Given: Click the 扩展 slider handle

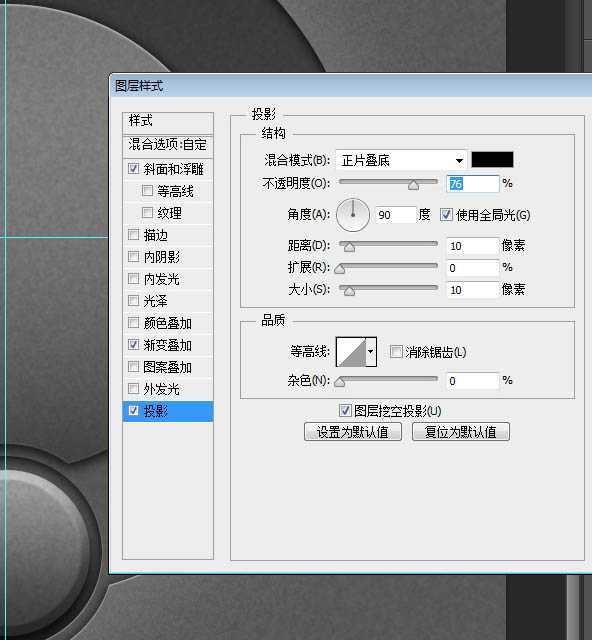Looking at the screenshot, I should point(340,269).
